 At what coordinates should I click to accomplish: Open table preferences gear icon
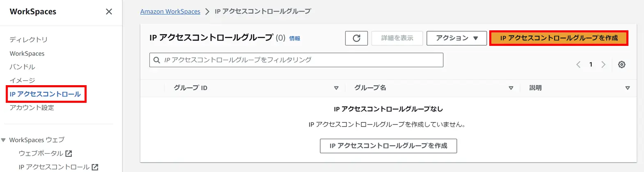(x=621, y=65)
